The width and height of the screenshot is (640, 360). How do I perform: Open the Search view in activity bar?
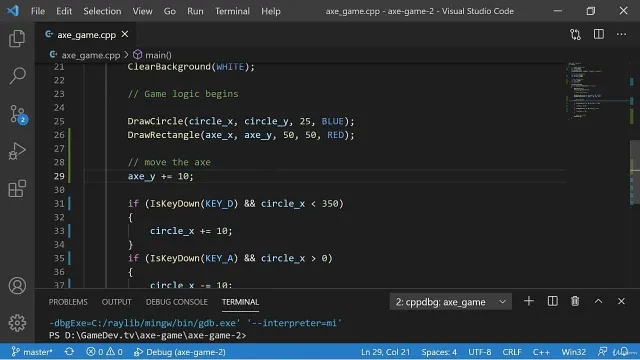coord(17,76)
